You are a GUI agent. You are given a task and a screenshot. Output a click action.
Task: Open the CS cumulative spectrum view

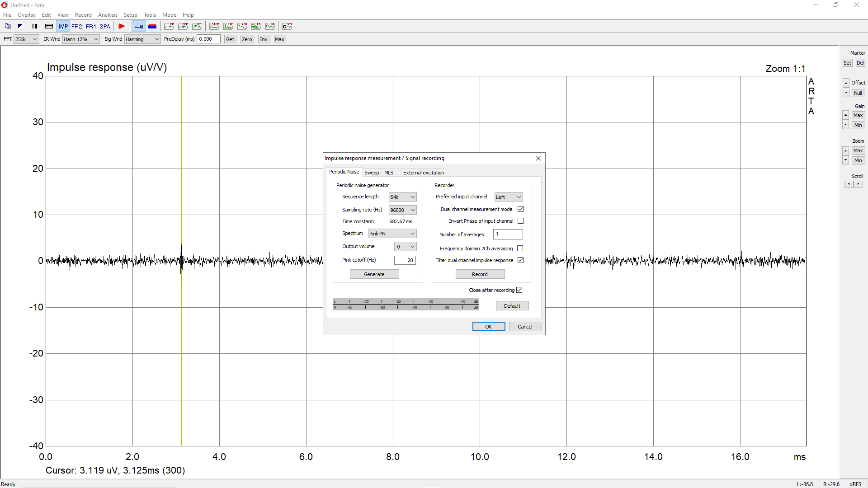[x=256, y=26]
